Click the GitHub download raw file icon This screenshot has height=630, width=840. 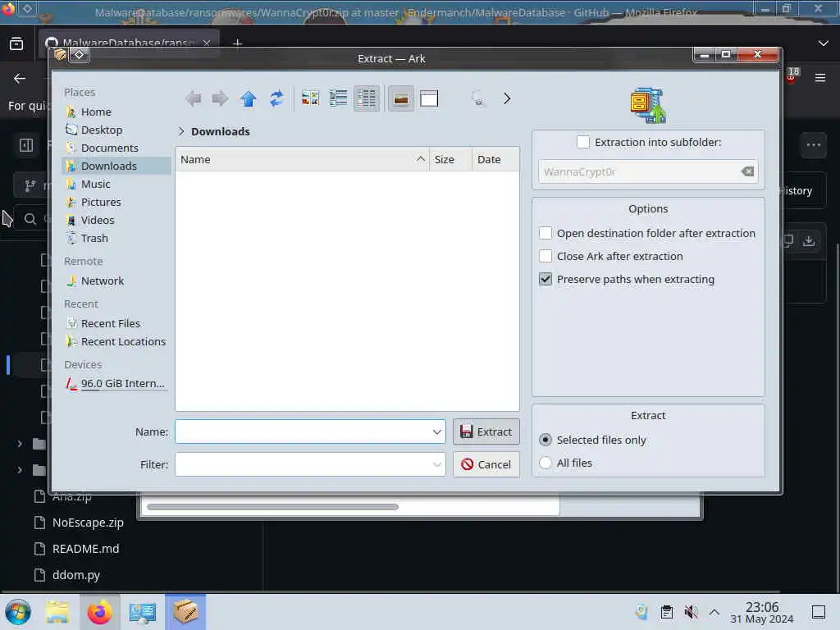click(809, 241)
